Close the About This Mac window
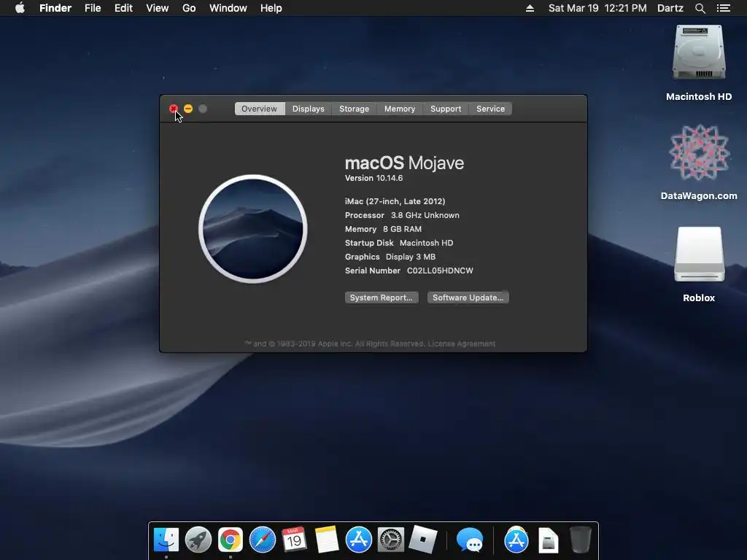The width and height of the screenshot is (747, 560). tap(174, 109)
